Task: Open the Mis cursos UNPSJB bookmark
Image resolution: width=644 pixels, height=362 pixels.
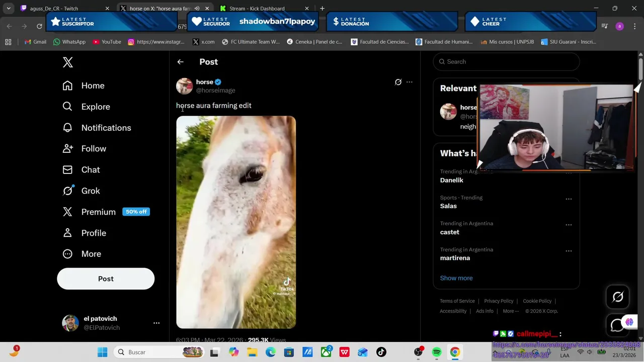Action: pyautogui.click(x=507, y=42)
